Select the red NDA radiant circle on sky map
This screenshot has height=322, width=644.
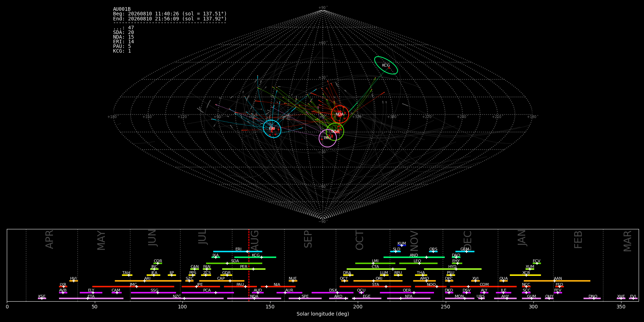[340, 114]
